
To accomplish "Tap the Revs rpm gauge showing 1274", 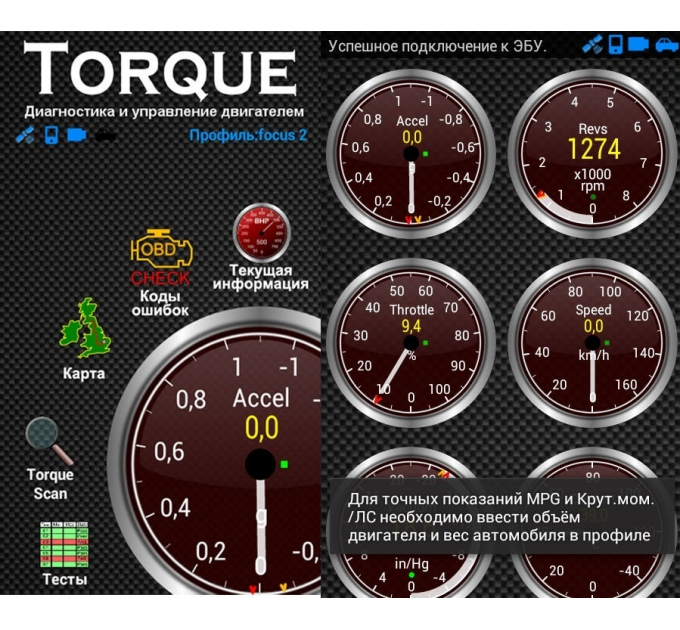I will (x=592, y=154).
